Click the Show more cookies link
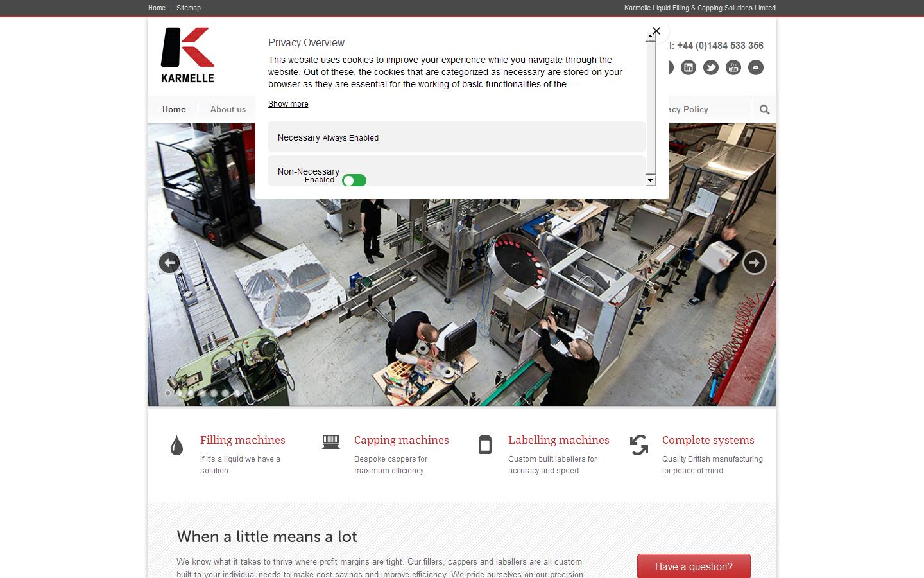This screenshot has height=578, width=924. [287, 104]
